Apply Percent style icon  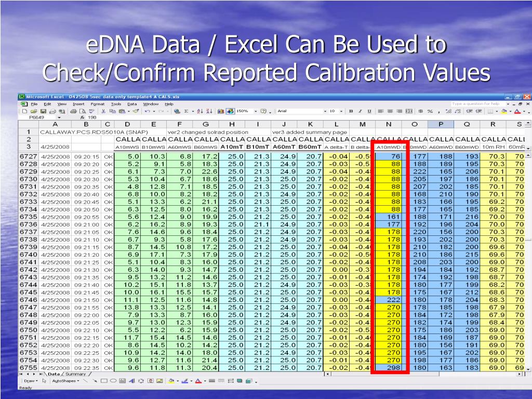430,111
